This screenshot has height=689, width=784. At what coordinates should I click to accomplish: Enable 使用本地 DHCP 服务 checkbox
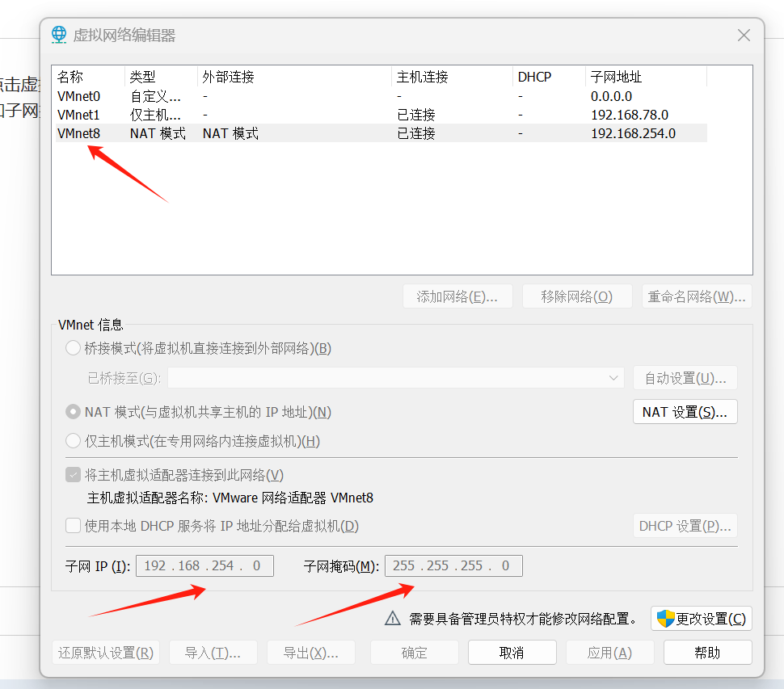click(73, 526)
